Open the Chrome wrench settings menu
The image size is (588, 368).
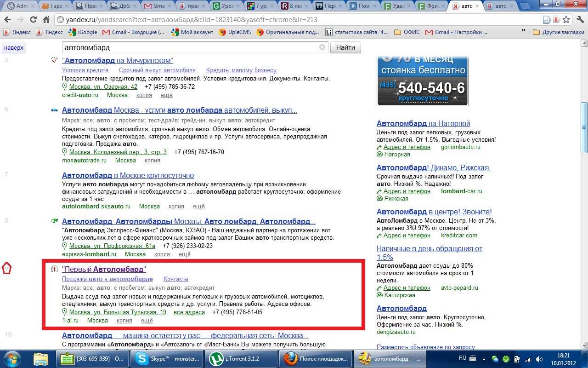[579, 20]
